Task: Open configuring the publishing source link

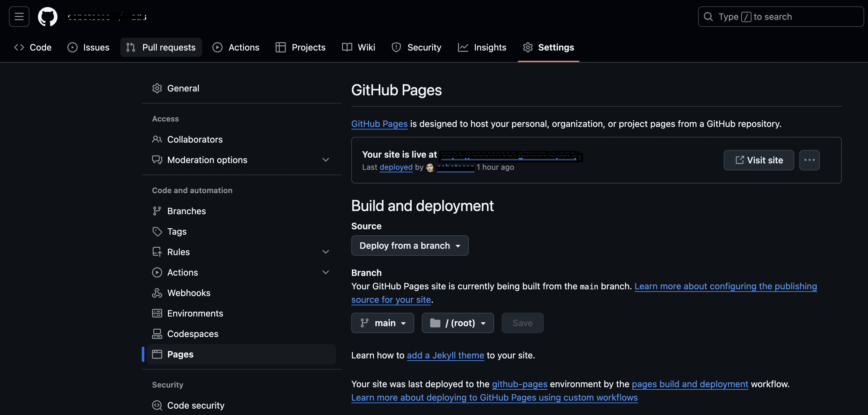Action: click(x=726, y=286)
